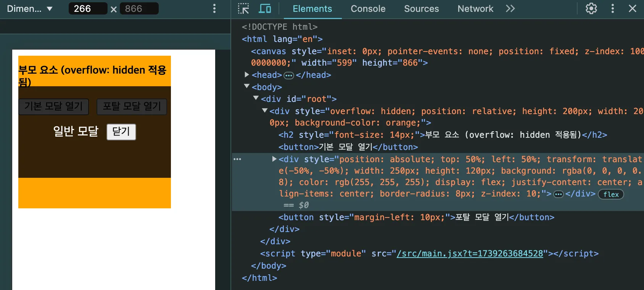Switch to the Console tab
The width and height of the screenshot is (644, 290).
368,9
